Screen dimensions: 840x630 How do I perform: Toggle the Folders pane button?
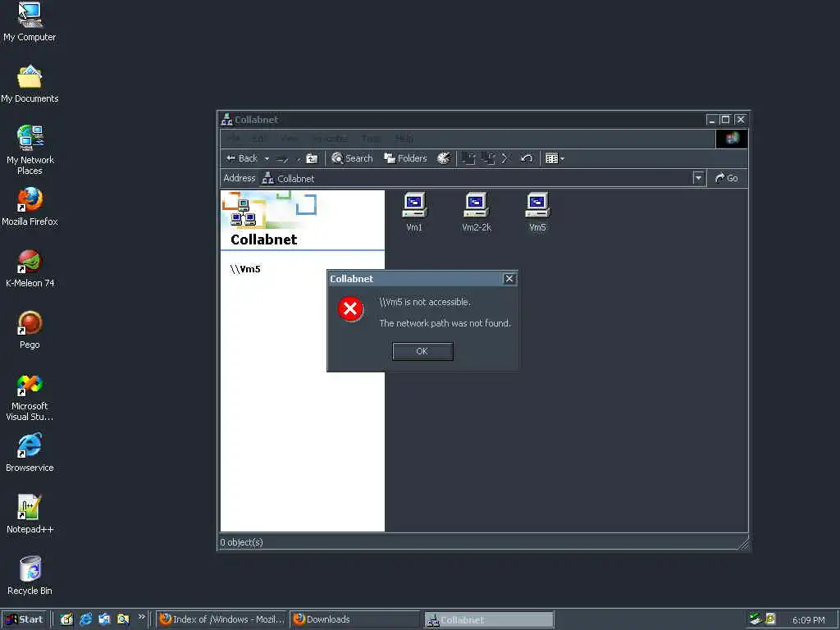[405, 158]
